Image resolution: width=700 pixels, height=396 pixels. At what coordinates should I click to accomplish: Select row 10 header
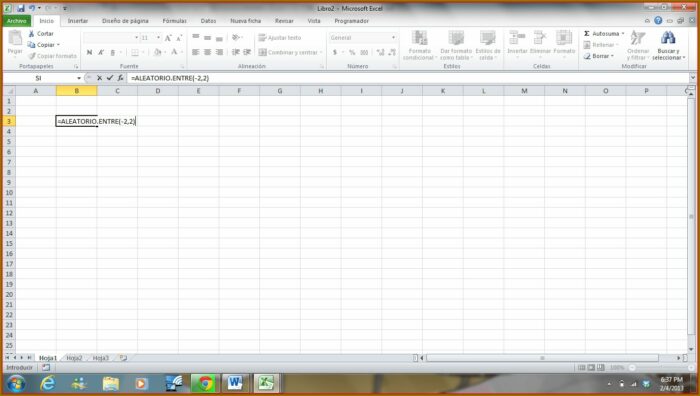(x=9, y=193)
